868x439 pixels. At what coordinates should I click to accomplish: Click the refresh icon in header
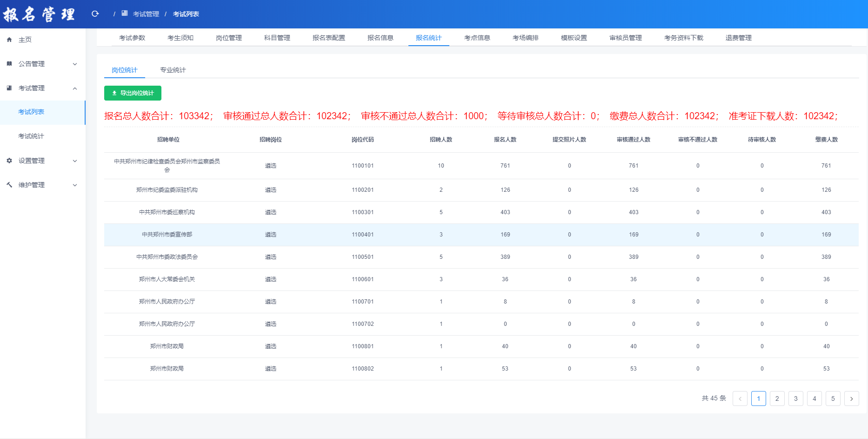tap(95, 14)
